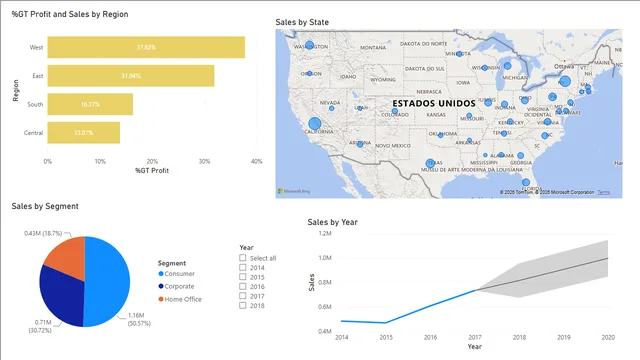
Task: Click the Corporate legend color dot
Action: pos(161,286)
